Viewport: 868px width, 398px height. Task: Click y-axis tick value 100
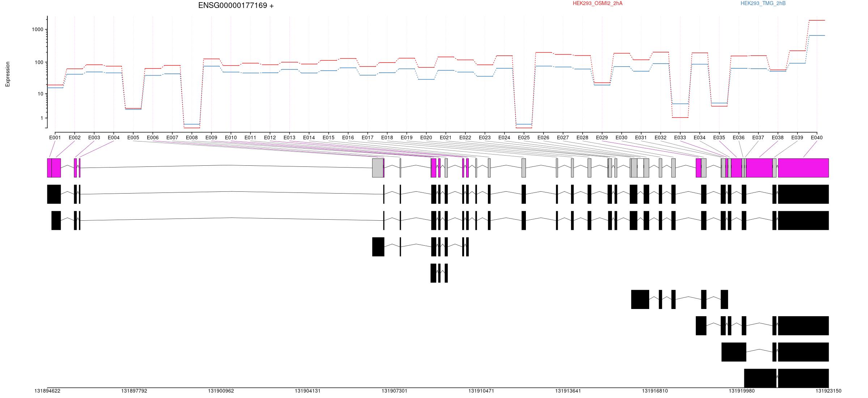(x=39, y=62)
